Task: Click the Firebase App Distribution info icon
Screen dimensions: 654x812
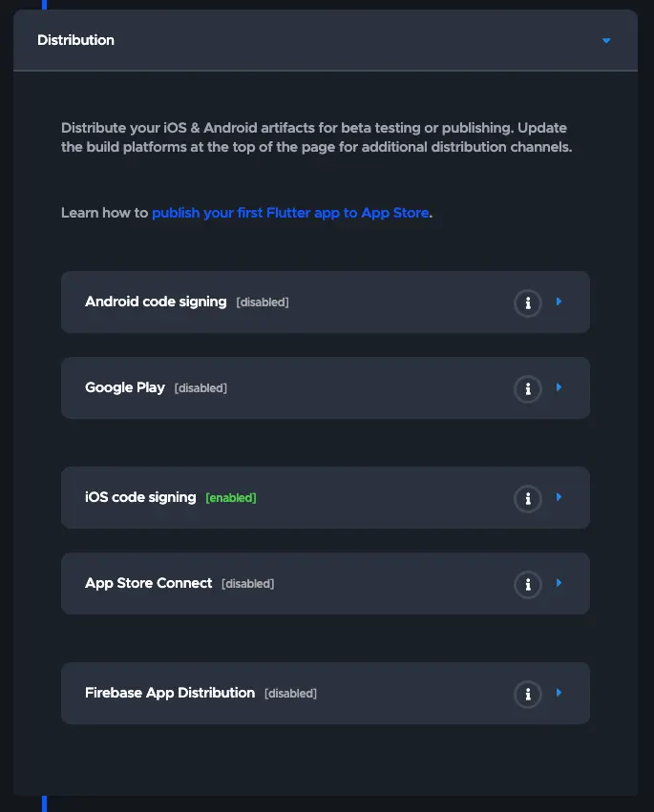Action: (527, 694)
